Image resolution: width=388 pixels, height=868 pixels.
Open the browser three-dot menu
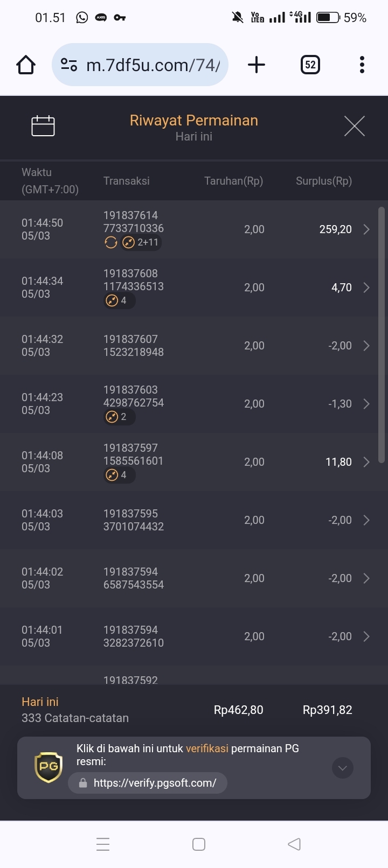pos(362,65)
